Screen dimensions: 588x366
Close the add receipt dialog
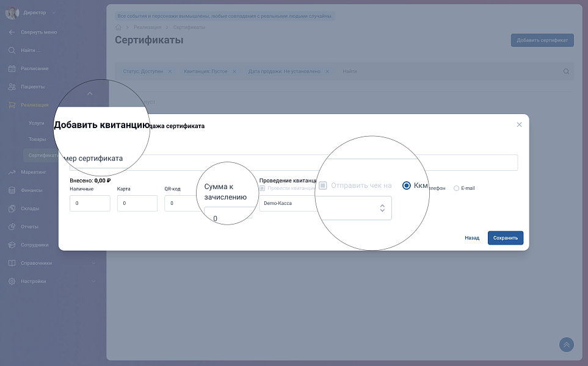point(519,124)
